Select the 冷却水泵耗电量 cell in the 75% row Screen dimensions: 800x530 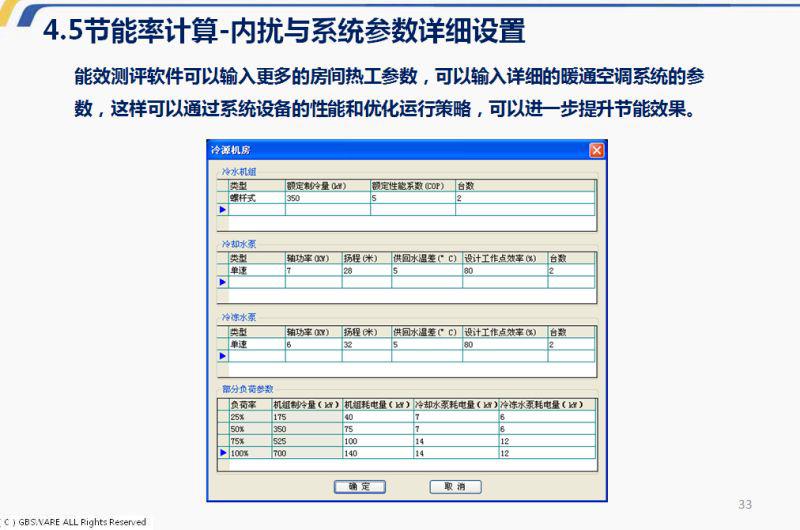tap(456, 441)
